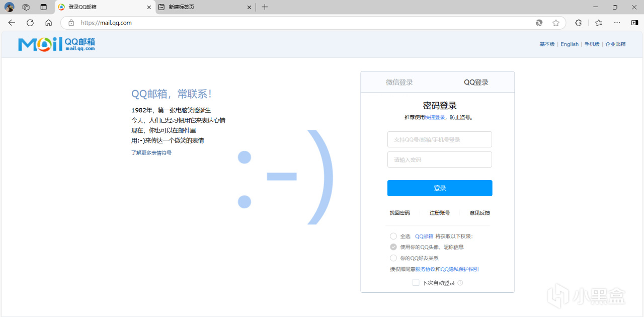
Task: Click the 密码登录 heading
Action: pos(440,106)
